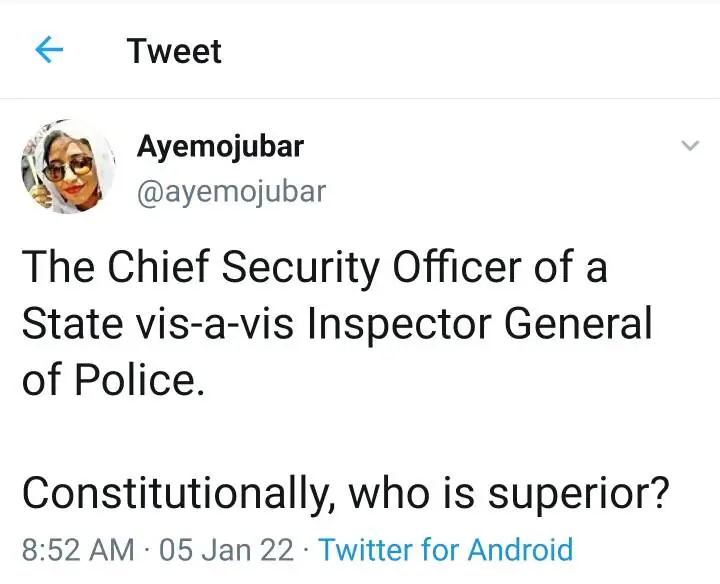Open the @ayemojubar handle link
Image resolution: width=720 pixels, height=584 pixels.
click(x=231, y=190)
